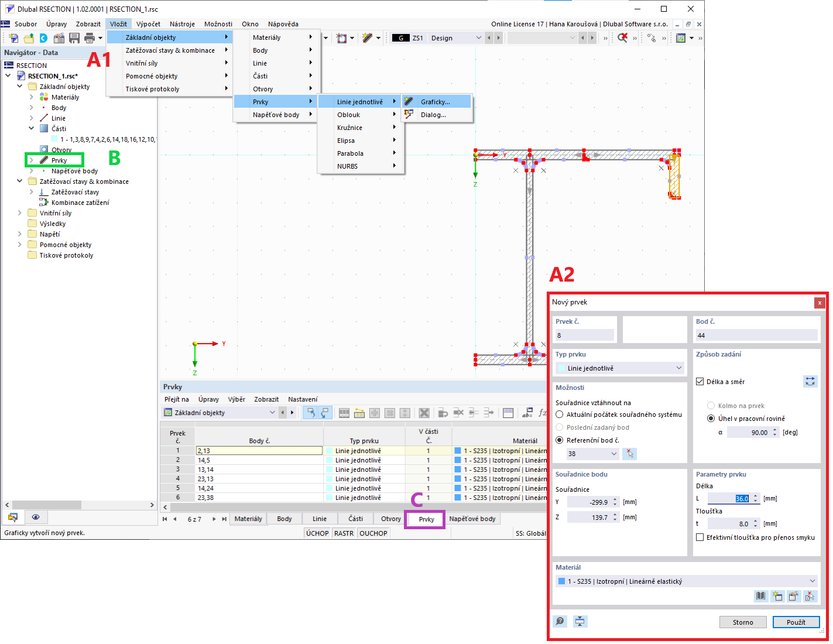The image size is (833, 644).
Task: Click the edit material icon in dialog
Action: pos(793,596)
